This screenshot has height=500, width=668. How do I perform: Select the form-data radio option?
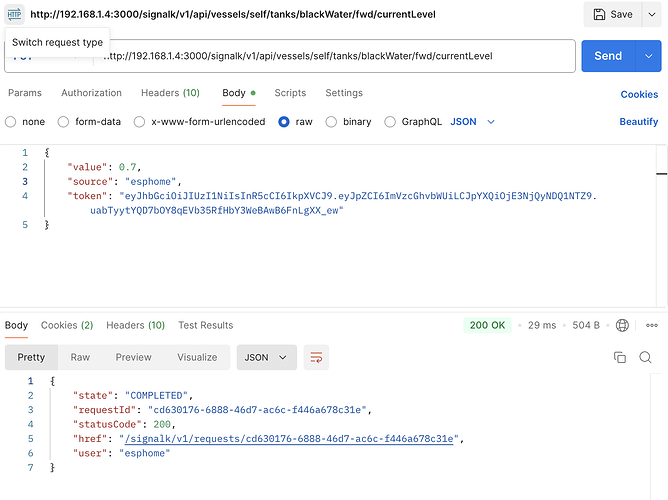[x=64, y=122]
